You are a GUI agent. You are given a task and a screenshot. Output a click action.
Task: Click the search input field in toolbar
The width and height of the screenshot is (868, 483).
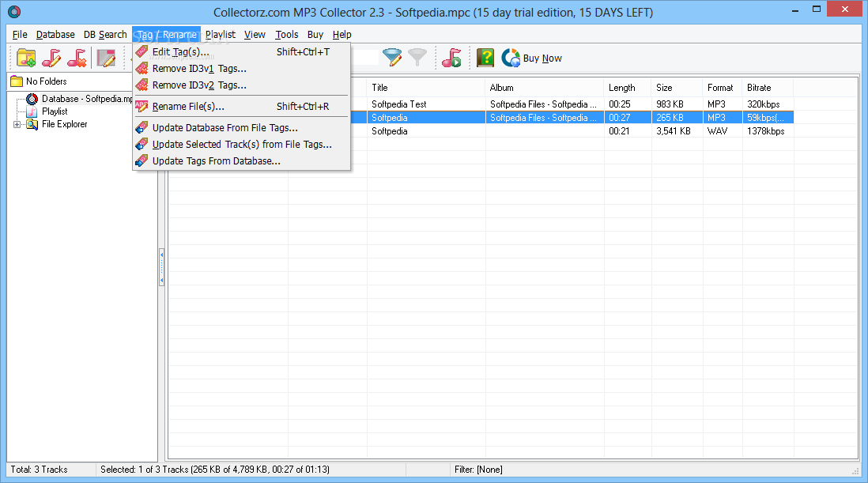[365, 58]
